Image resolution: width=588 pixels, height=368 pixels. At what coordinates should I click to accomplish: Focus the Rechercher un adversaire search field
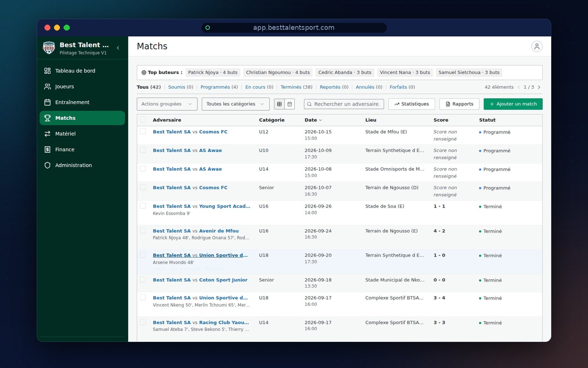tap(344, 104)
